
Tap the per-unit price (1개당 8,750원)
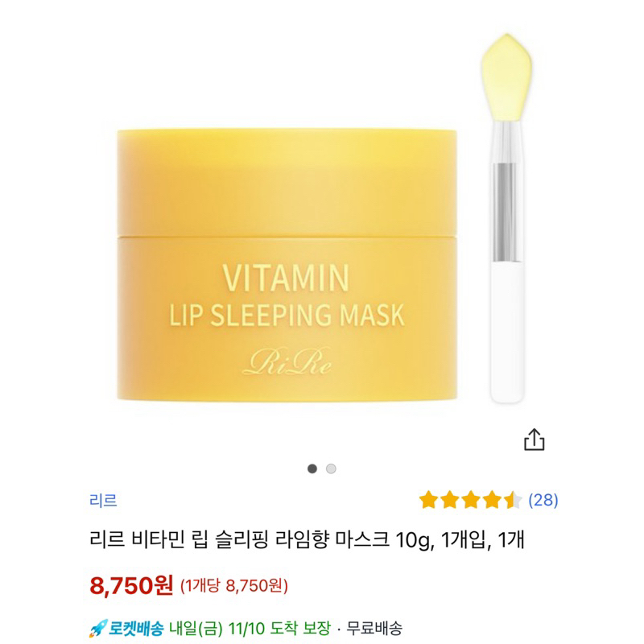pos(234,586)
